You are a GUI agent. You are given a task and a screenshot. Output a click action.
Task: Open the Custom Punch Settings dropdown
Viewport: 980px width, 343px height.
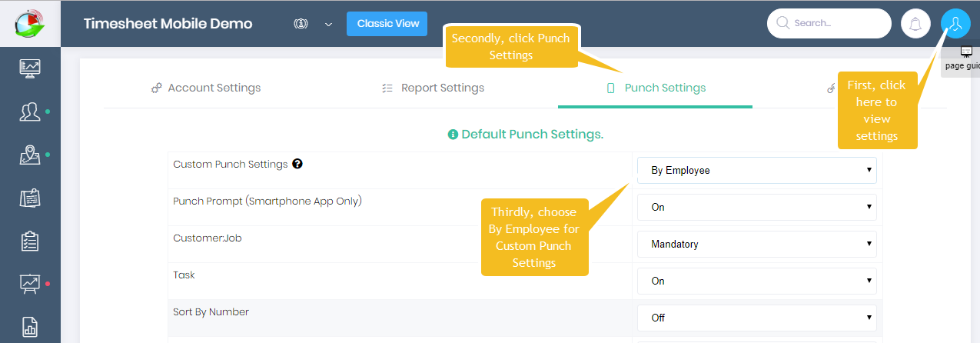coord(757,170)
